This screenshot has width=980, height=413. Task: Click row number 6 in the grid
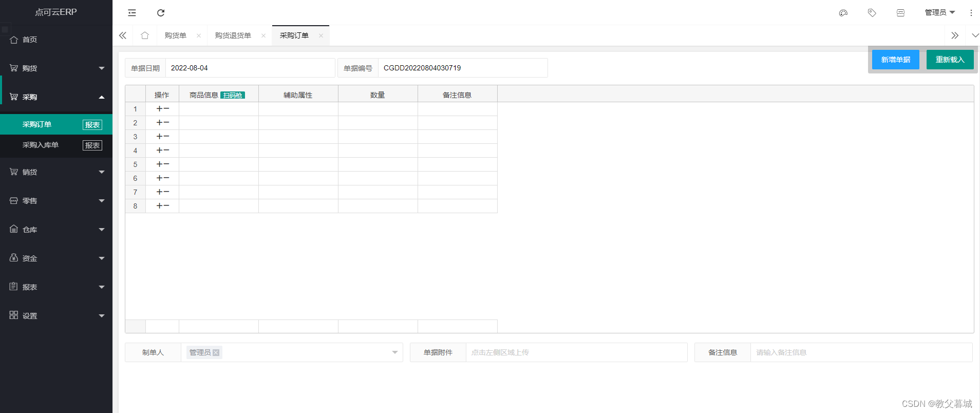tap(136, 178)
